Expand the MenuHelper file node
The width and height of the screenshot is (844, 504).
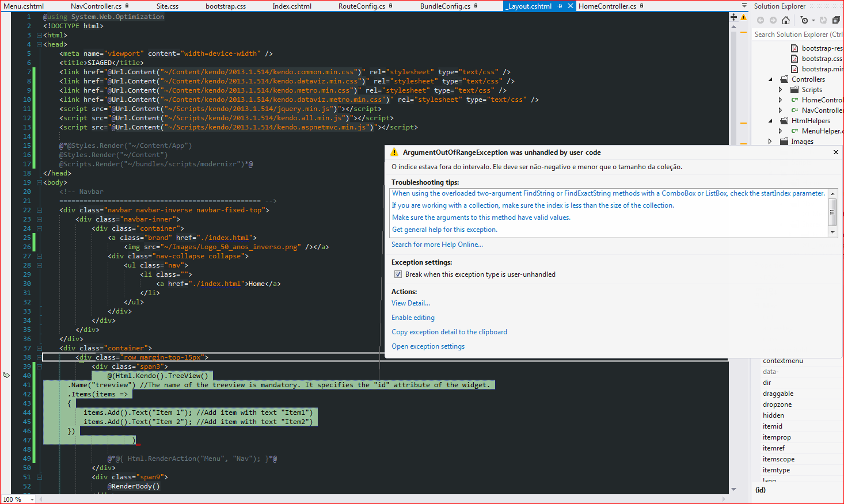click(x=781, y=131)
